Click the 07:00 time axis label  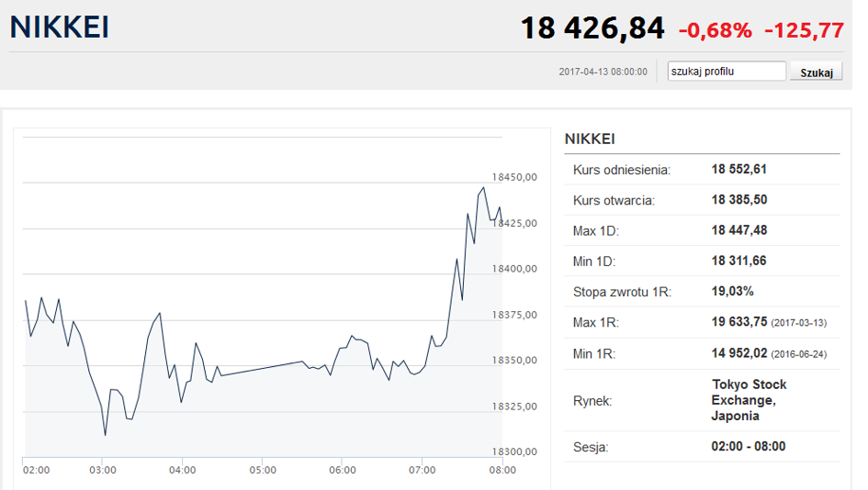pos(423,470)
